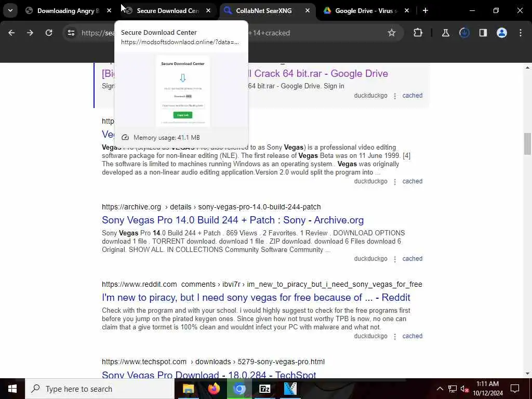The width and height of the screenshot is (532, 399).
Task: Open cached link for Reddit result
Action: click(412, 336)
